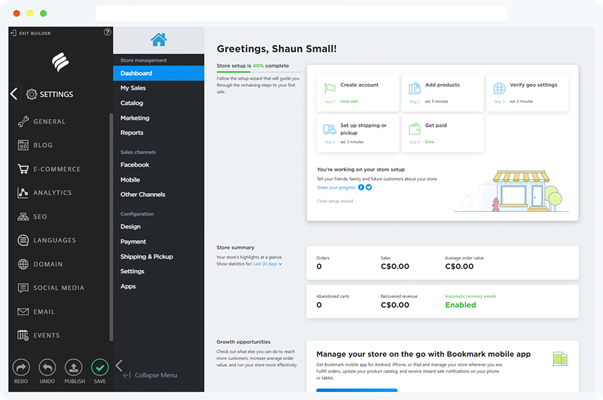Click the mobile app devices icon
The width and height of the screenshot is (603, 400).
560,359
